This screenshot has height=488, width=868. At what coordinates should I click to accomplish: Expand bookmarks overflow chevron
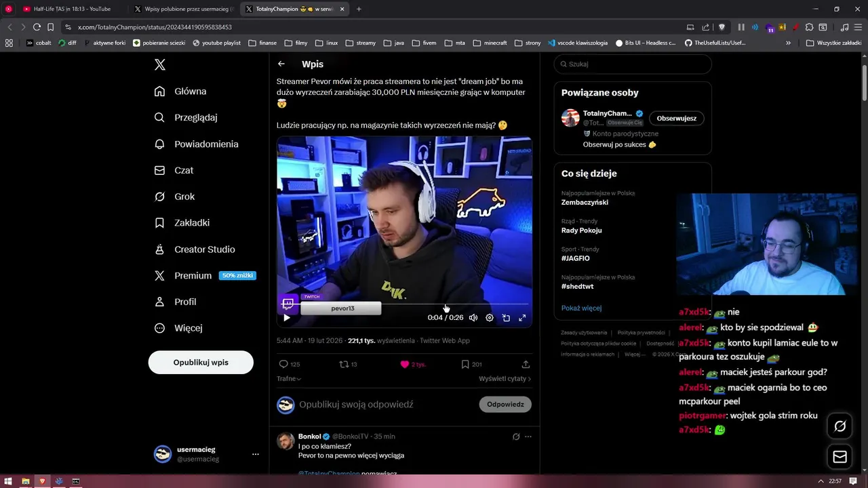[x=788, y=43]
